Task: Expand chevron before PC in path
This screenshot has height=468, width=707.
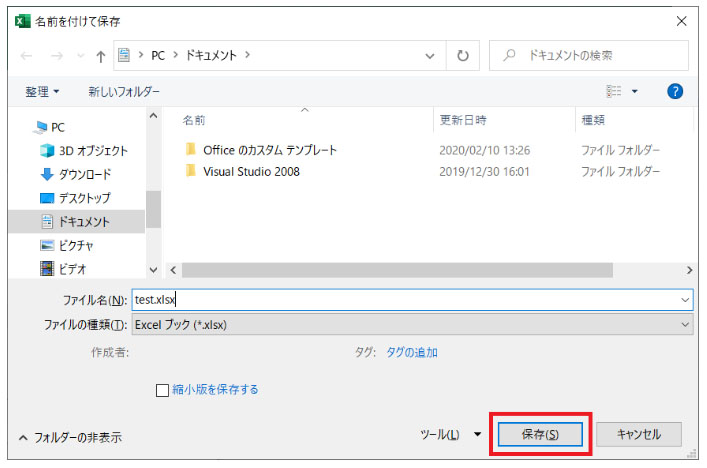Action: click(141, 55)
